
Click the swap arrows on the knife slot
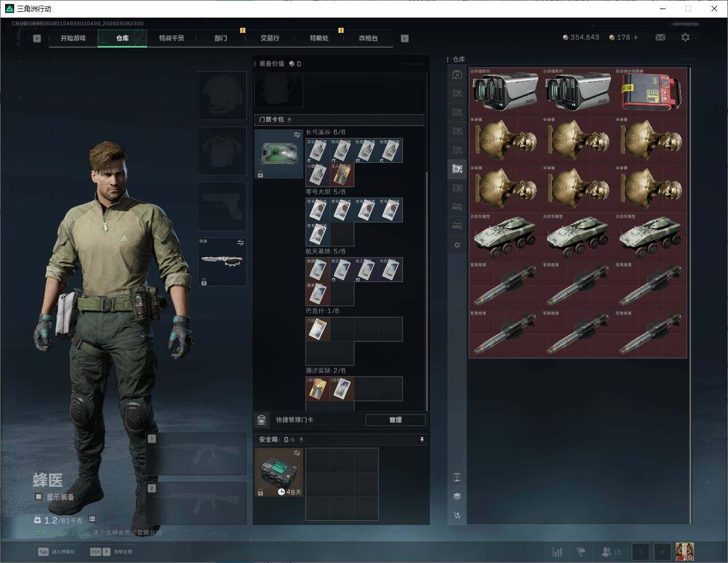coord(240,242)
